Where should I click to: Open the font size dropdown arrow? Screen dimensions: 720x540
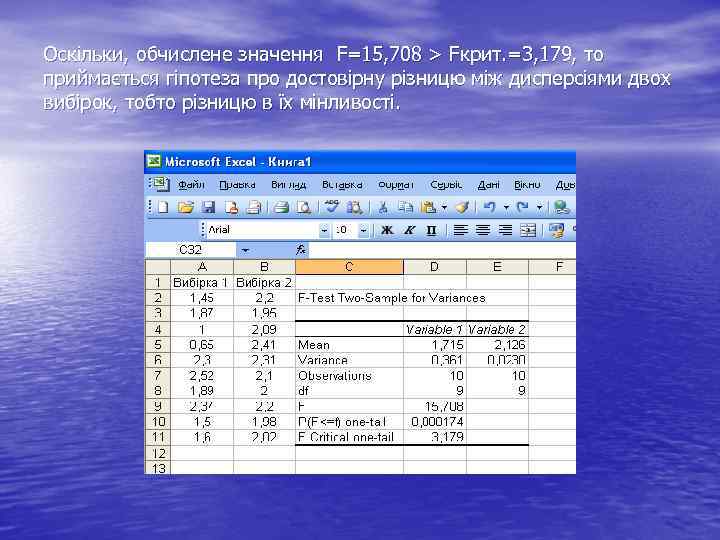point(363,230)
